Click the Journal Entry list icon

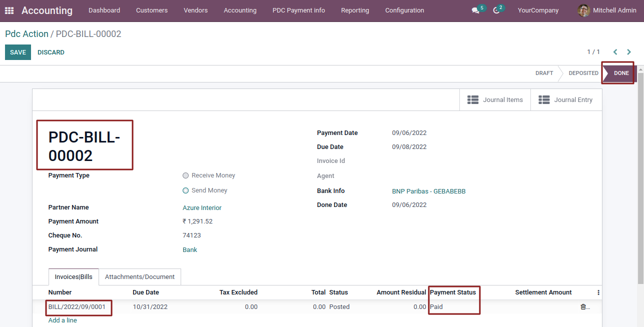[x=544, y=100]
